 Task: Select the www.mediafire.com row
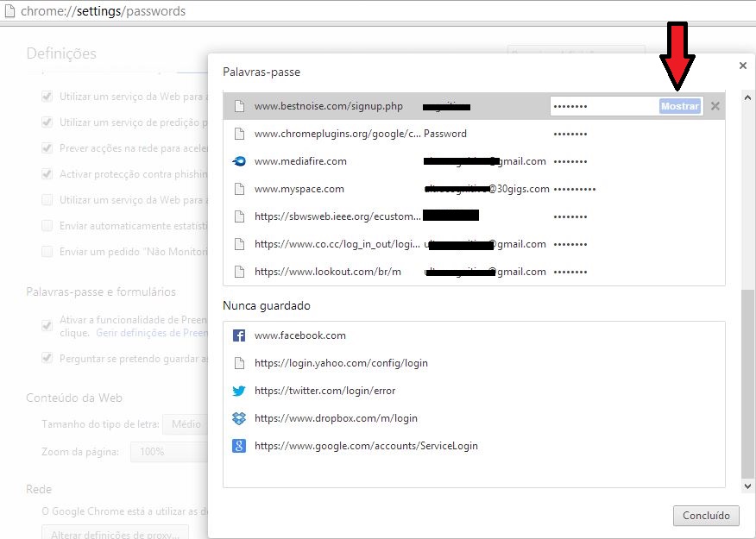474,161
